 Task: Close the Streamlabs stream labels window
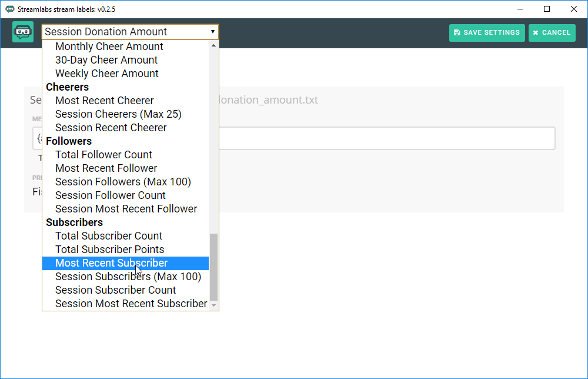573,9
